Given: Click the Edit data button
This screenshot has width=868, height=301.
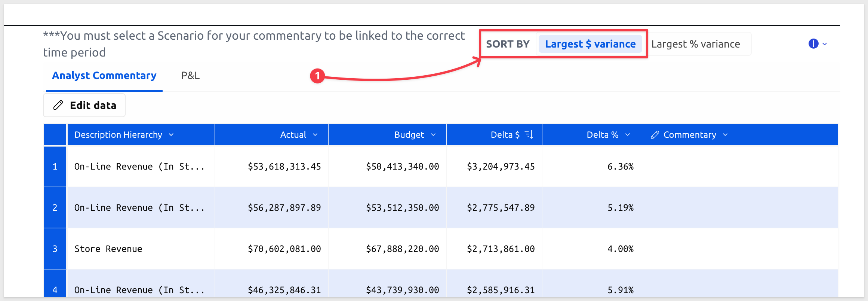Looking at the screenshot, I should pos(84,105).
